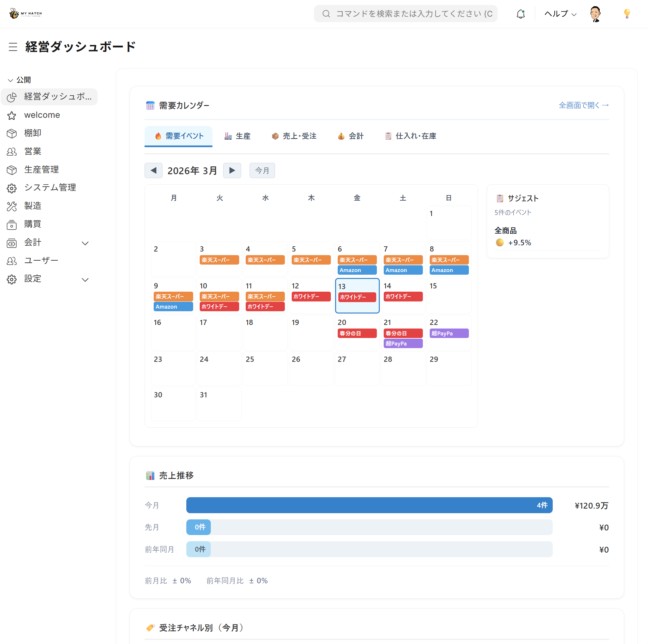Go to previous month arrow

coord(153,170)
